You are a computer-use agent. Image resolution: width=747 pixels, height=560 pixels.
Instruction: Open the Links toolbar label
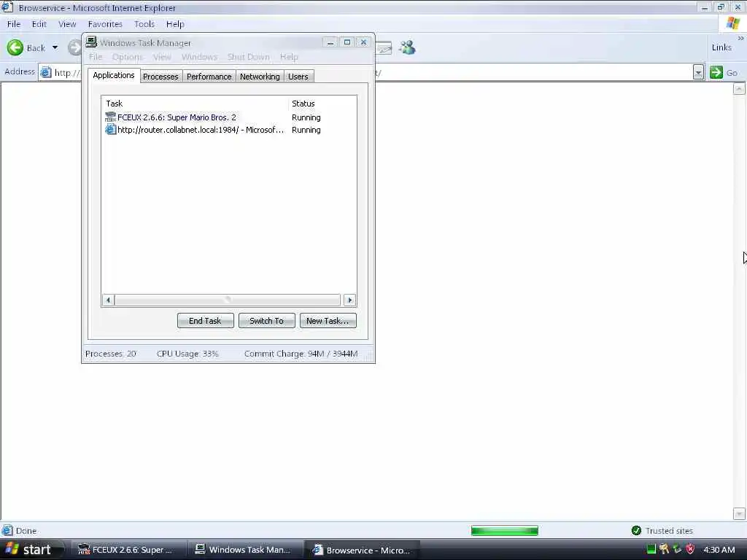pos(721,47)
